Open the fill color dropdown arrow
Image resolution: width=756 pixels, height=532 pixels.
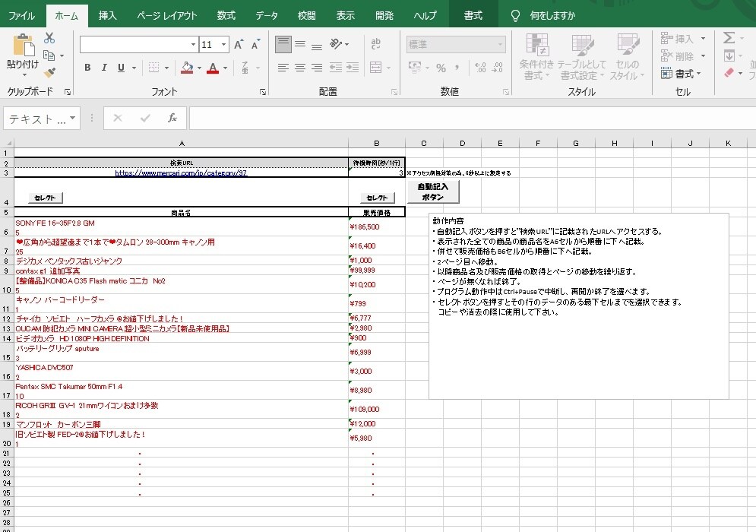[199, 68]
